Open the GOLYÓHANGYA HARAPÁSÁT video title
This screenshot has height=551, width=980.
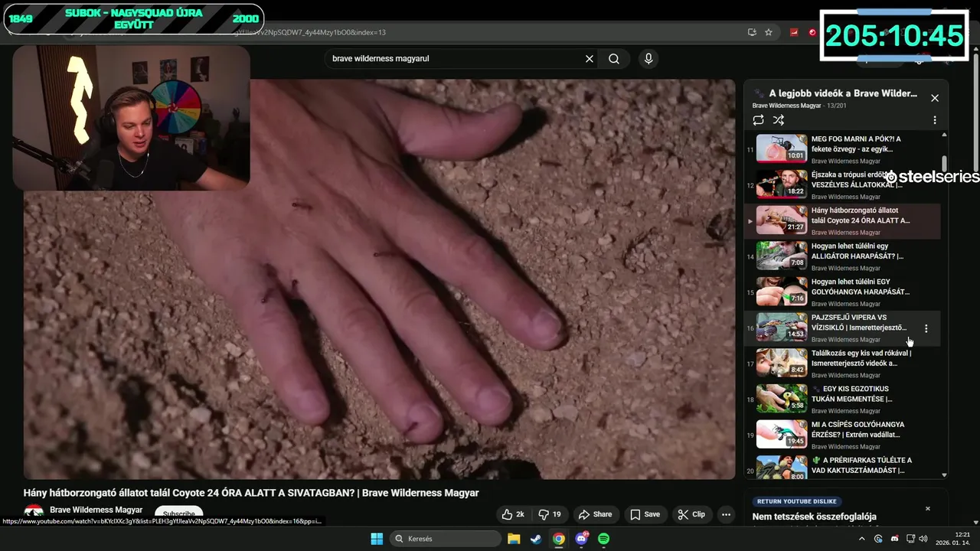861,286
